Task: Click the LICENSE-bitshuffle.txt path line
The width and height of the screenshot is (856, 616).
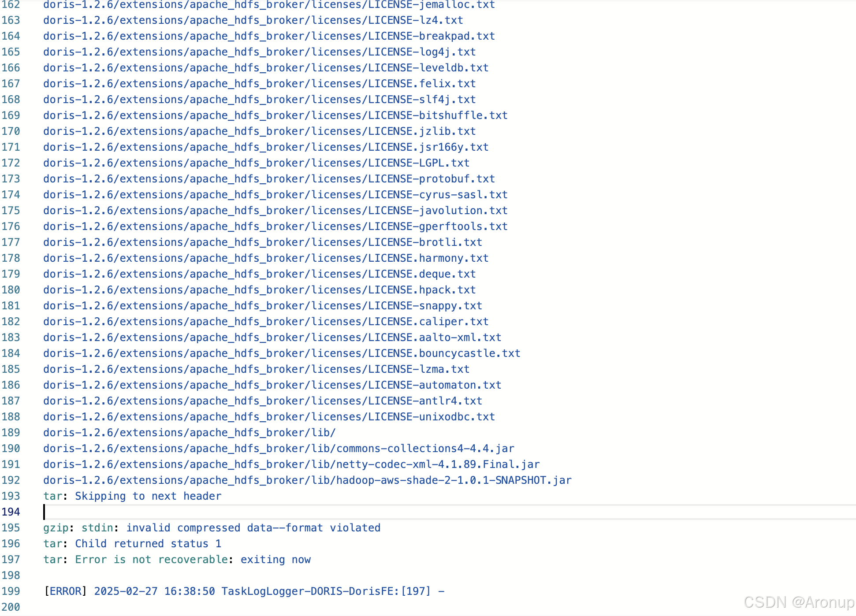Action: [x=275, y=115]
